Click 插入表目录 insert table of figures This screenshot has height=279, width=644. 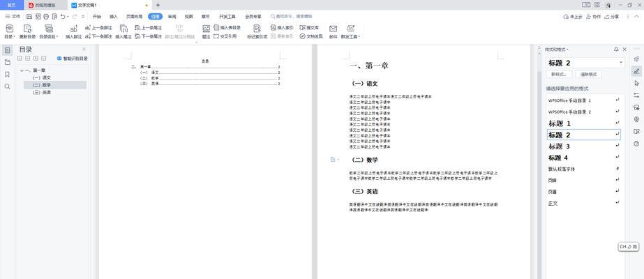(227, 28)
